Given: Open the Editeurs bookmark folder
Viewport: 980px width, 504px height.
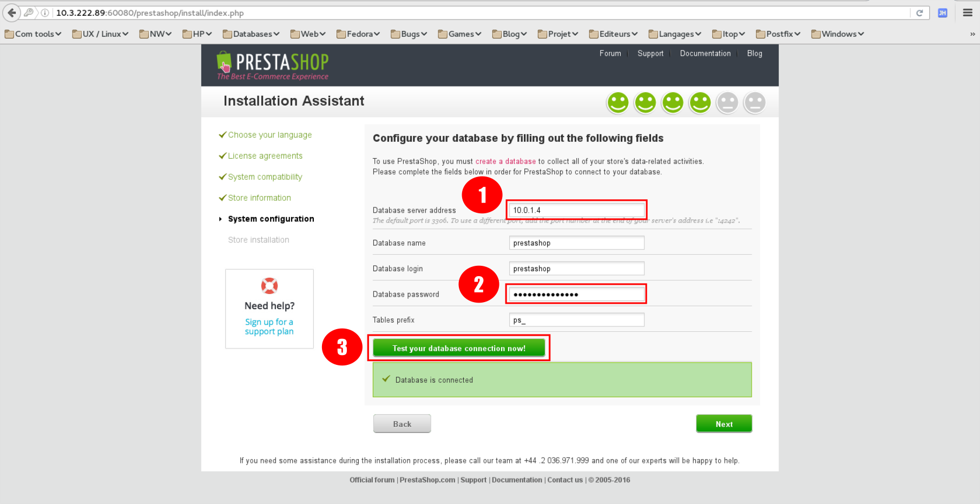Looking at the screenshot, I should 614,34.
